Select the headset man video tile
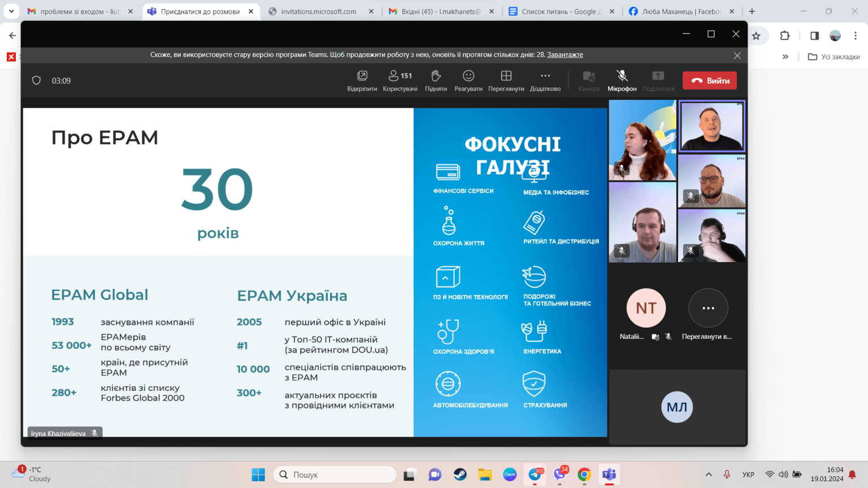Viewport: 868px width, 488px height. [x=643, y=223]
